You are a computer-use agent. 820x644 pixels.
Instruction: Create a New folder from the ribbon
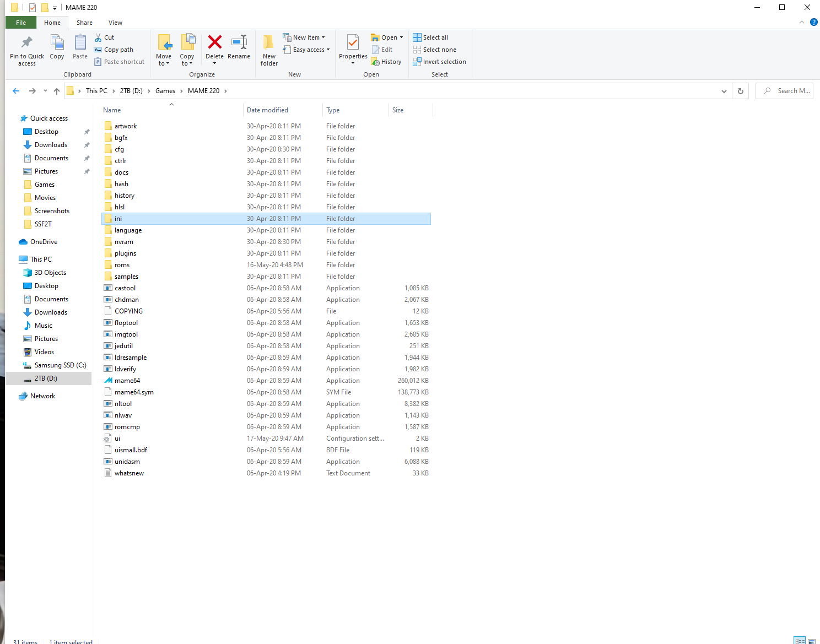coord(269,51)
